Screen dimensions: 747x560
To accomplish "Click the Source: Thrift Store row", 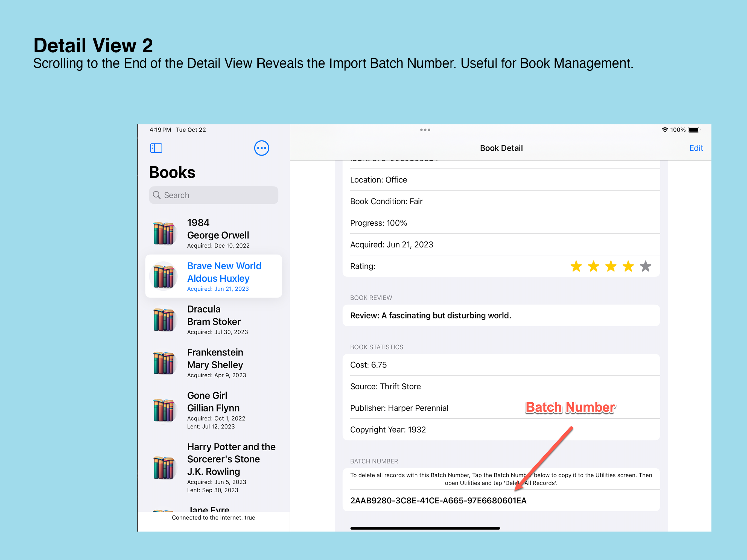I will click(x=501, y=386).
